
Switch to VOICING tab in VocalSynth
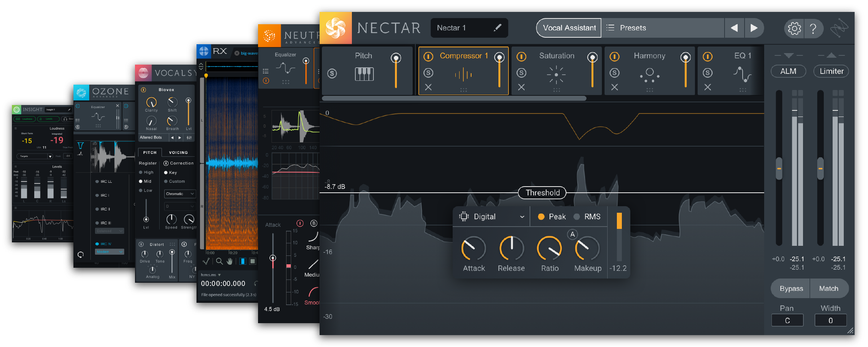click(x=178, y=152)
